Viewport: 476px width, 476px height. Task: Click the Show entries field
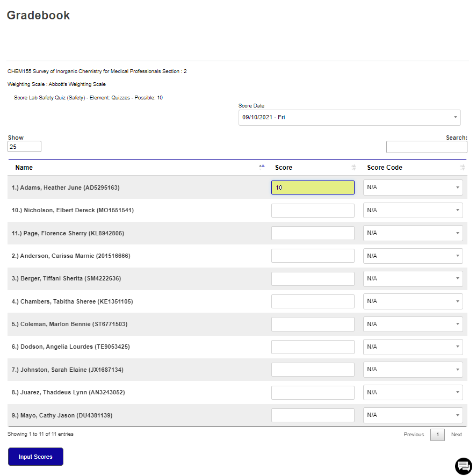point(24,146)
